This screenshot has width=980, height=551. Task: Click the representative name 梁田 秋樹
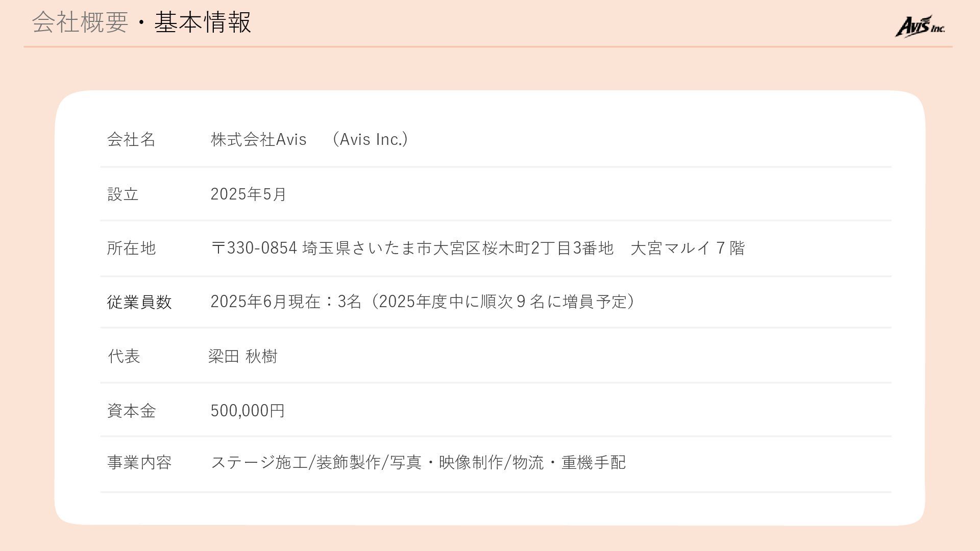242,356
